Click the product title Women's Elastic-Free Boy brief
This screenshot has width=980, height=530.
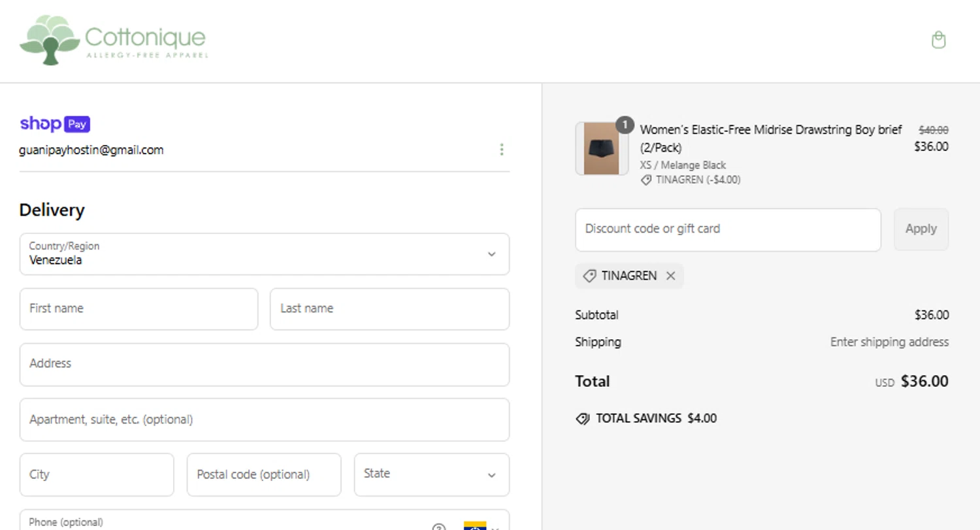[x=771, y=139]
